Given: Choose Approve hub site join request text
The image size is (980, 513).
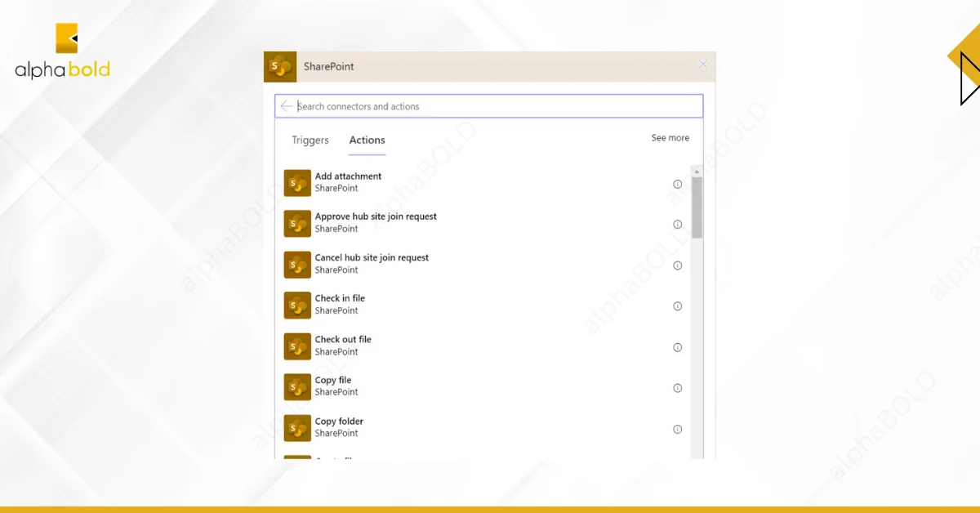Looking at the screenshot, I should click(376, 217).
